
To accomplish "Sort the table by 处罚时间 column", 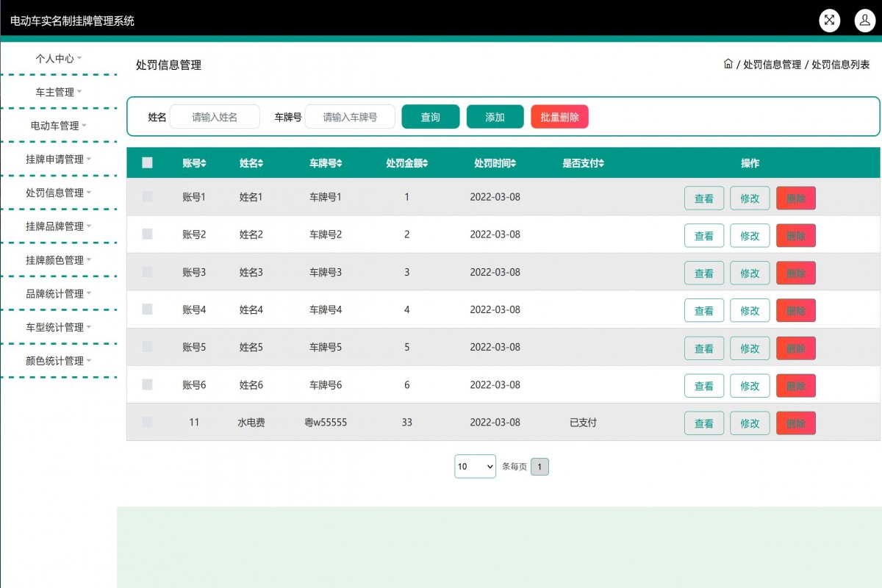I will coord(494,163).
